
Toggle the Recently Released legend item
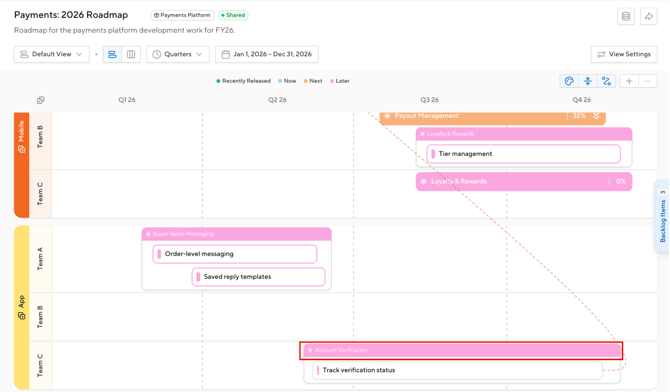[x=243, y=81]
